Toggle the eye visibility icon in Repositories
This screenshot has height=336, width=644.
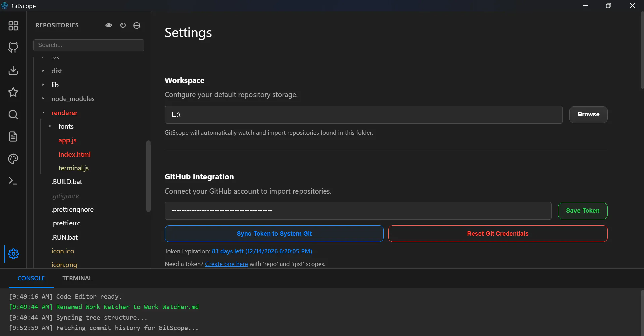[x=109, y=25]
